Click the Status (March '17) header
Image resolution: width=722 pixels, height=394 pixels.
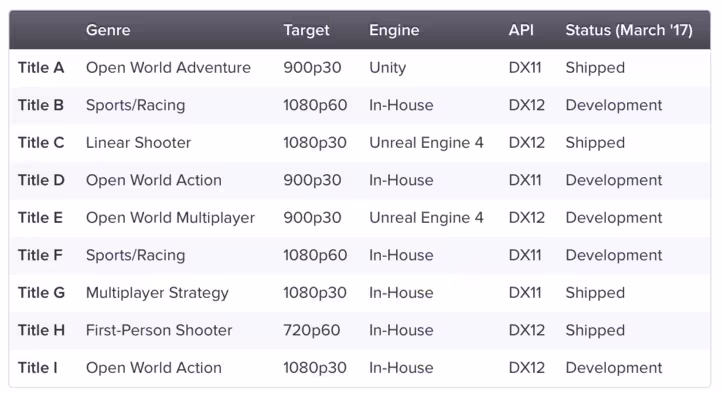point(629,30)
